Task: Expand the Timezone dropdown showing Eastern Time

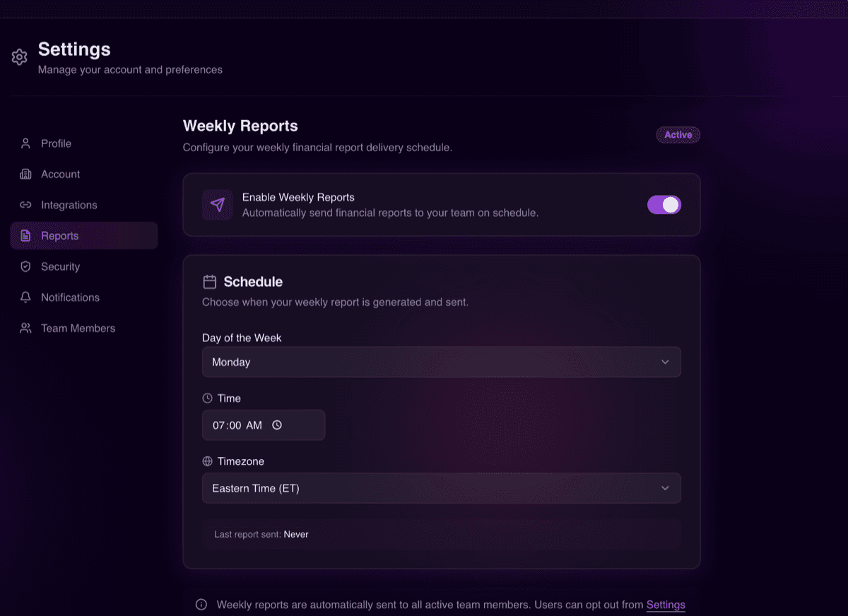Action: point(441,488)
